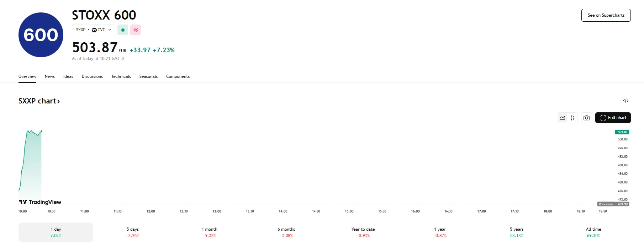The height and width of the screenshot is (246, 644).
Task: Click See on Supercharts button
Action: (x=606, y=15)
